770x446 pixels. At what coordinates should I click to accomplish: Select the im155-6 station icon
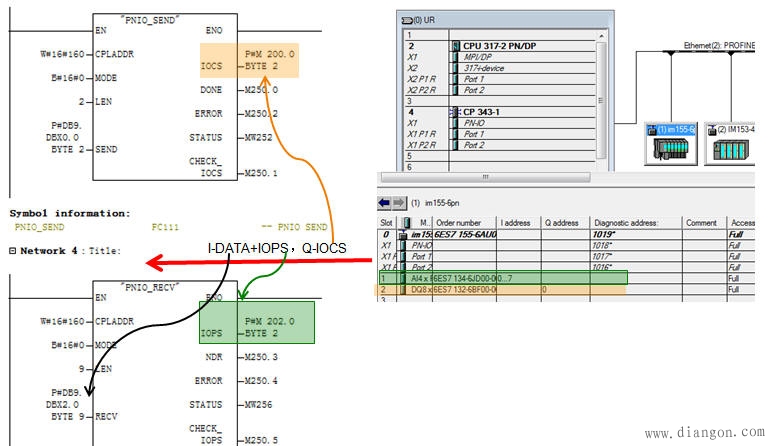click(671, 146)
